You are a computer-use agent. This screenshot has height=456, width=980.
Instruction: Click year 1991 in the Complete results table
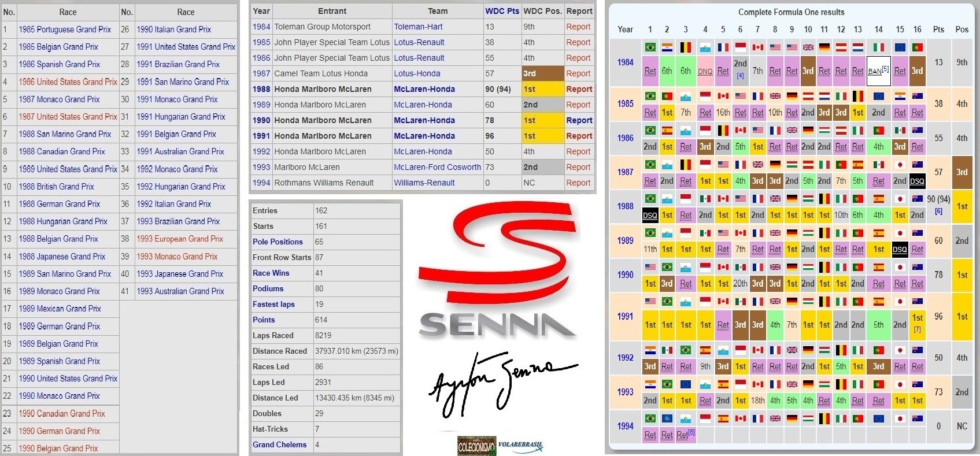(x=625, y=316)
